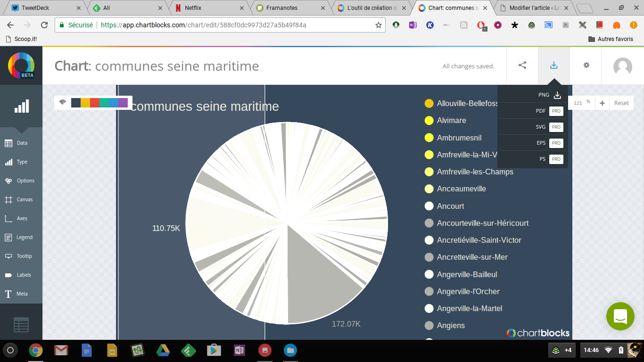The height and width of the screenshot is (362, 644).
Task: Click the chart title communes seine maritime
Action: [205, 107]
